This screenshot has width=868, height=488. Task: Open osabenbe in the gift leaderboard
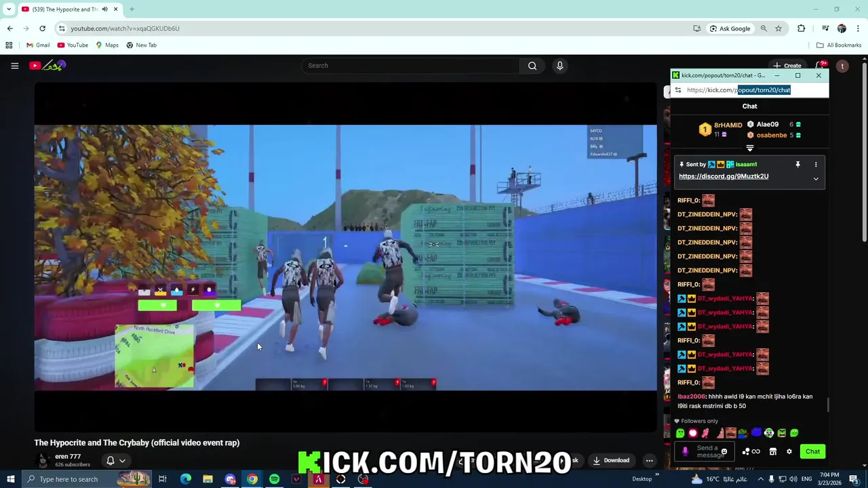(772, 136)
